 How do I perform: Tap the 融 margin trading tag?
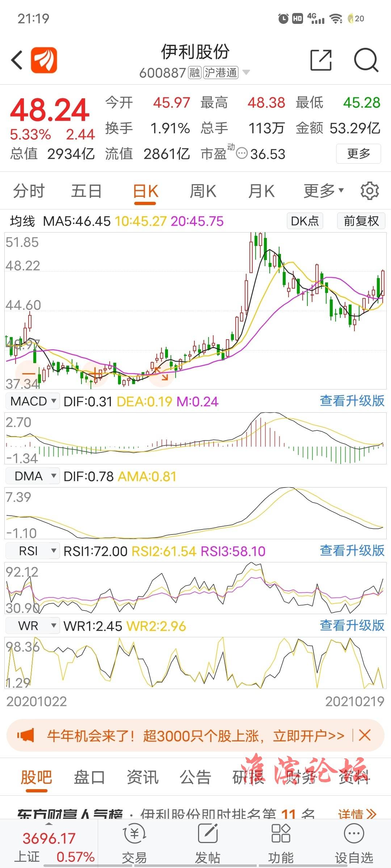[194, 73]
